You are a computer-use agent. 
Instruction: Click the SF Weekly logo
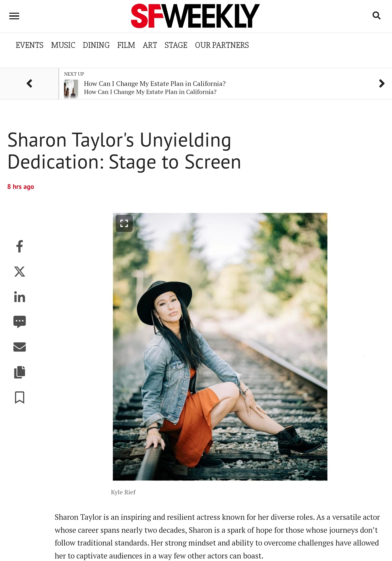click(195, 16)
